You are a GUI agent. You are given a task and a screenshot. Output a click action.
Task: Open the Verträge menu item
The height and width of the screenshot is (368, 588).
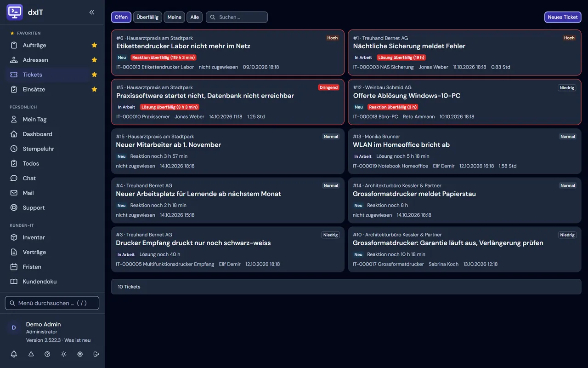pyautogui.click(x=52, y=252)
